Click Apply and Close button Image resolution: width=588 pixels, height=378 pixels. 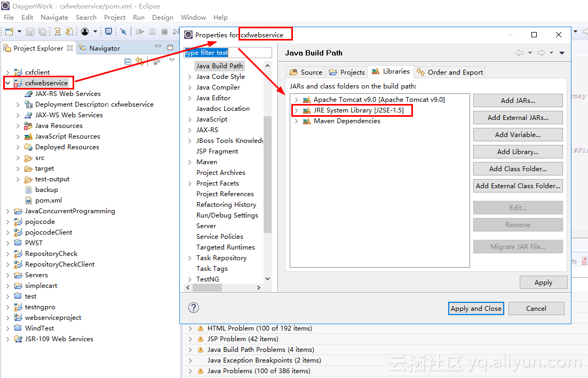(x=476, y=308)
